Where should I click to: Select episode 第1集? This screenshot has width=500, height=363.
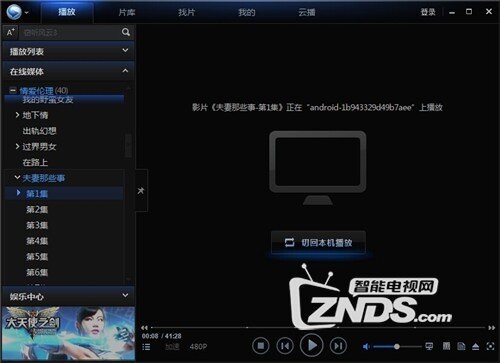(x=37, y=194)
